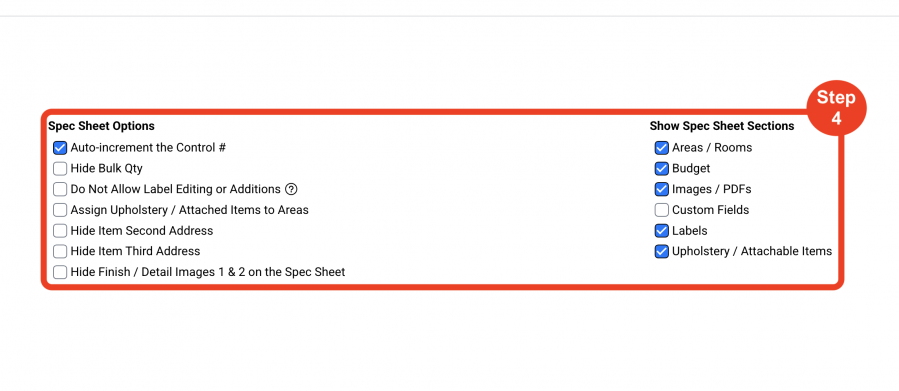Turn off the Labels section checkbox
This screenshot has width=899, height=391.
662,230
